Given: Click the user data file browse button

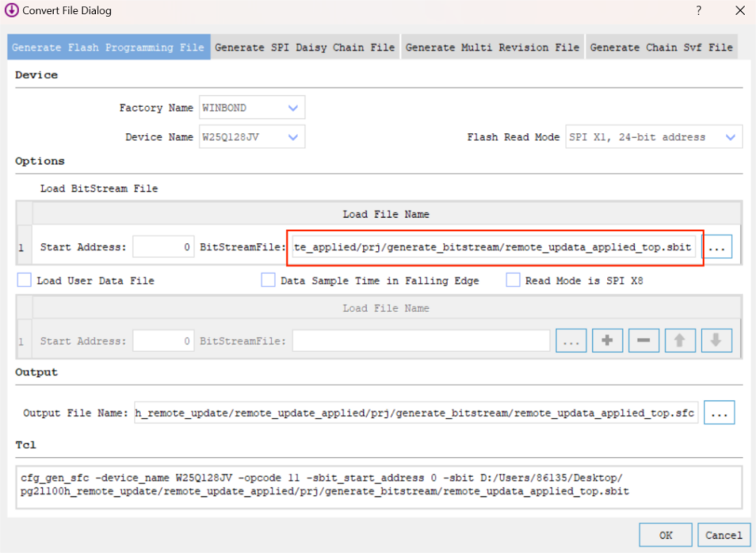Looking at the screenshot, I should 571,340.
